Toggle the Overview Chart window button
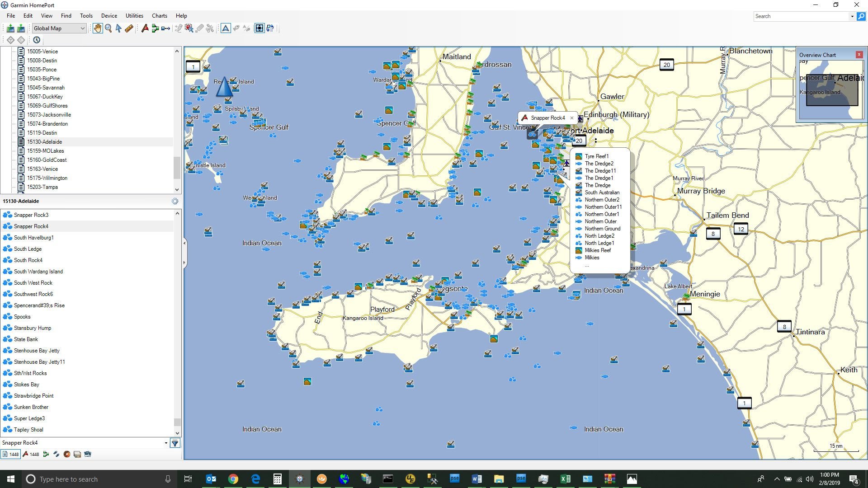This screenshot has width=868, height=488. tap(259, 28)
